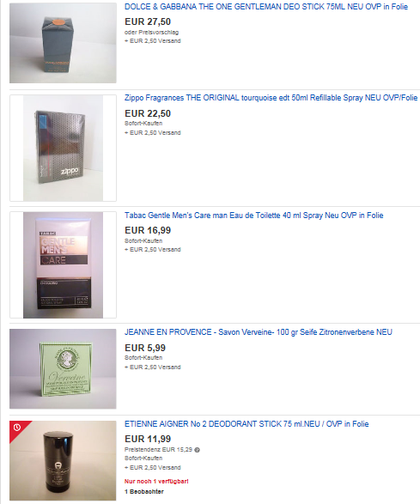View the Tabac Gentle Men's Care thumbnail
Image resolution: width=420 pixels, height=504 pixels.
tap(63, 264)
